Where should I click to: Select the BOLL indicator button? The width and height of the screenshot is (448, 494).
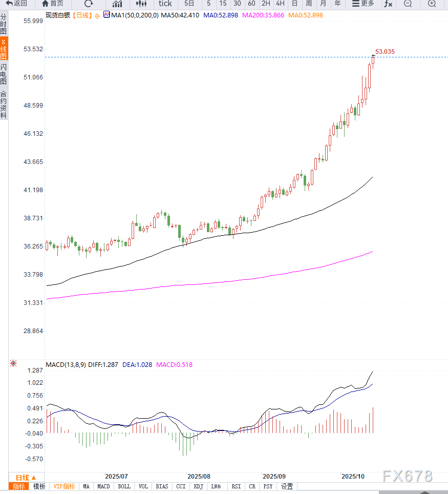click(x=124, y=486)
